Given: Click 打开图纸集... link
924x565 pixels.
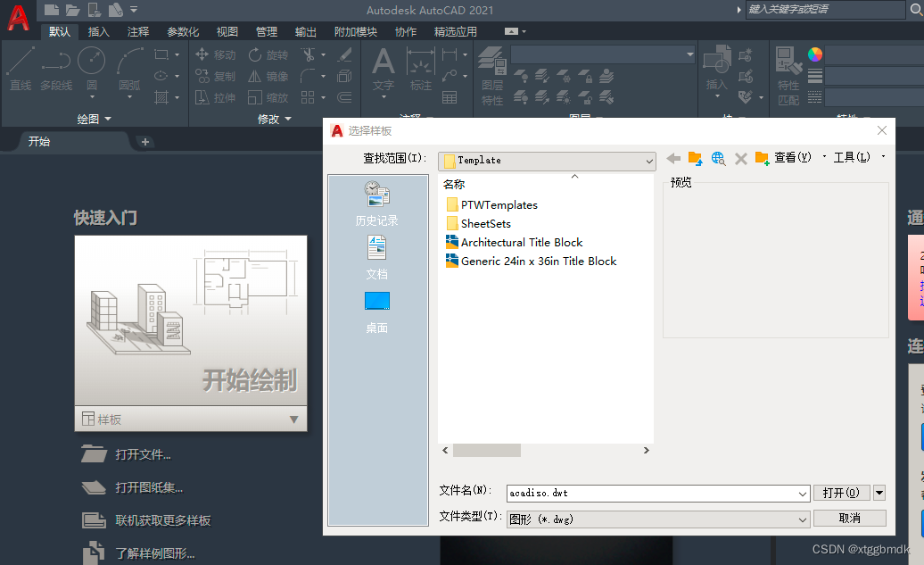Looking at the screenshot, I should [x=149, y=487].
